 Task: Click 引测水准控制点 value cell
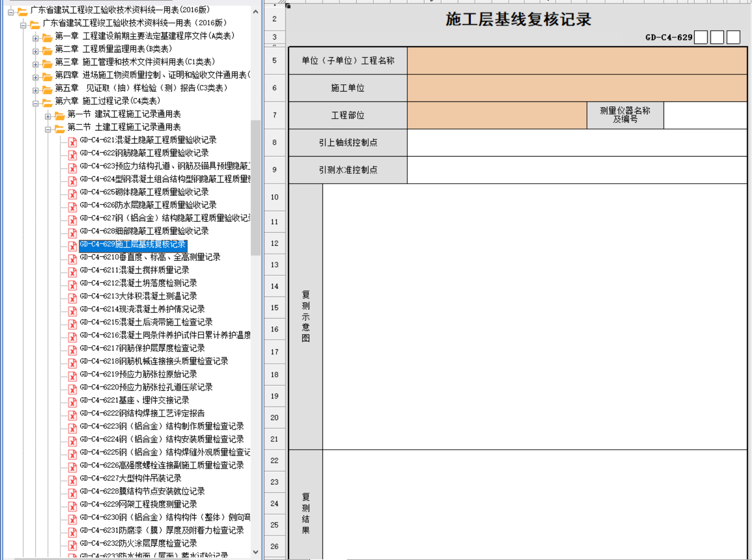pyautogui.click(x=577, y=170)
